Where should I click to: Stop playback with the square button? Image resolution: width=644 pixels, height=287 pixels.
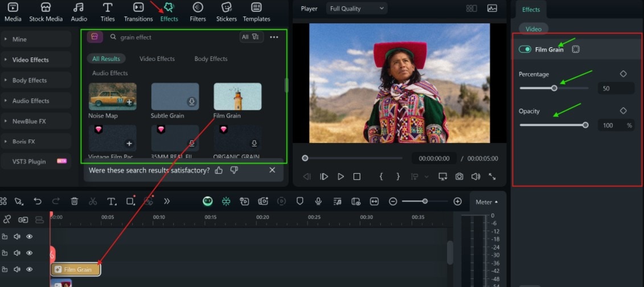357,177
